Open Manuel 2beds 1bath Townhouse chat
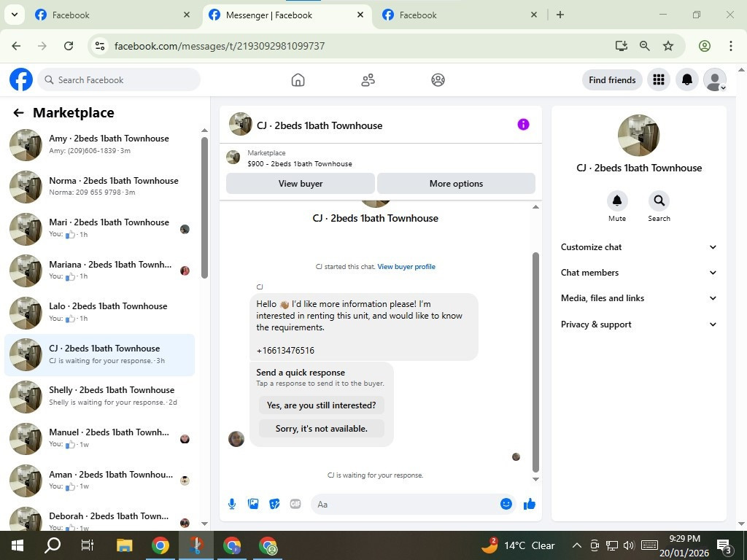Viewport: 747px width, 560px height. click(100, 438)
